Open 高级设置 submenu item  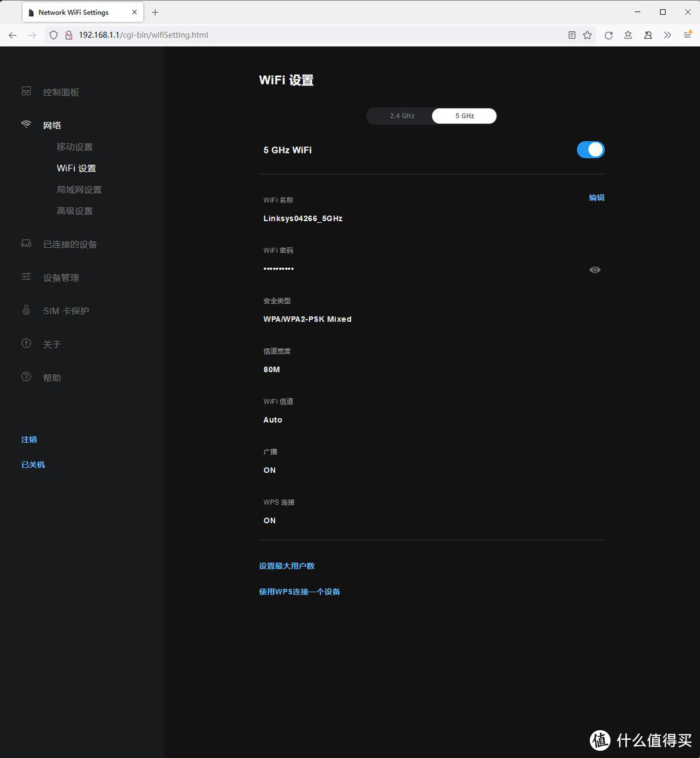click(75, 211)
